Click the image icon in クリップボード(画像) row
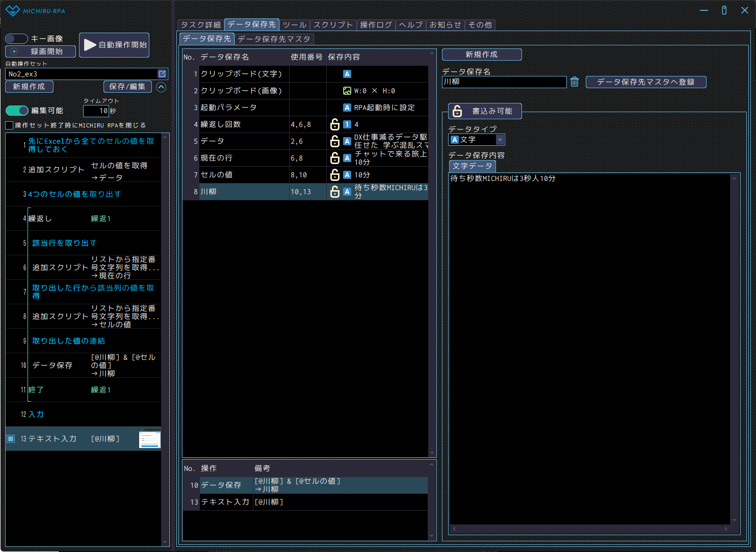 [x=347, y=91]
